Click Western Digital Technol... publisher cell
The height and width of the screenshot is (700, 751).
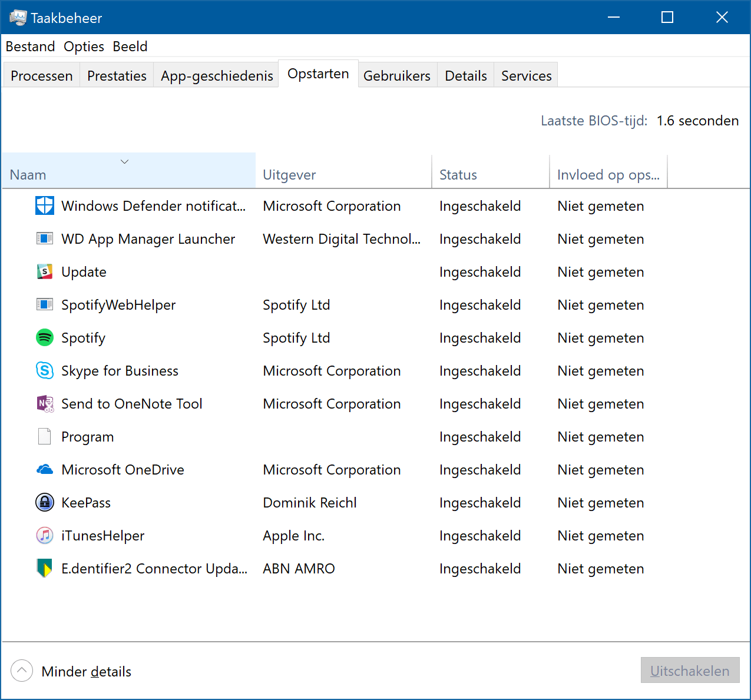(x=342, y=239)
